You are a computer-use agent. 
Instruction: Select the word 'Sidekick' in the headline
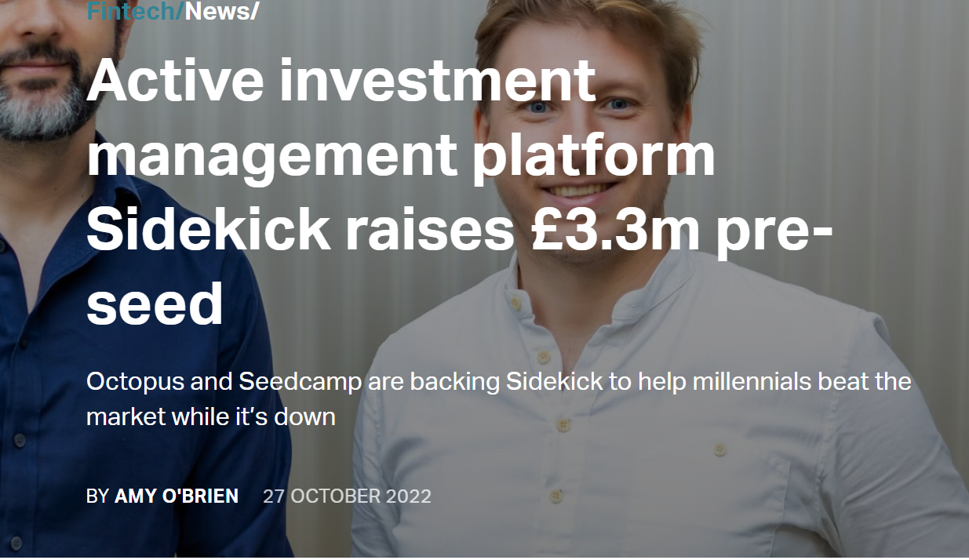coord(209,228)
